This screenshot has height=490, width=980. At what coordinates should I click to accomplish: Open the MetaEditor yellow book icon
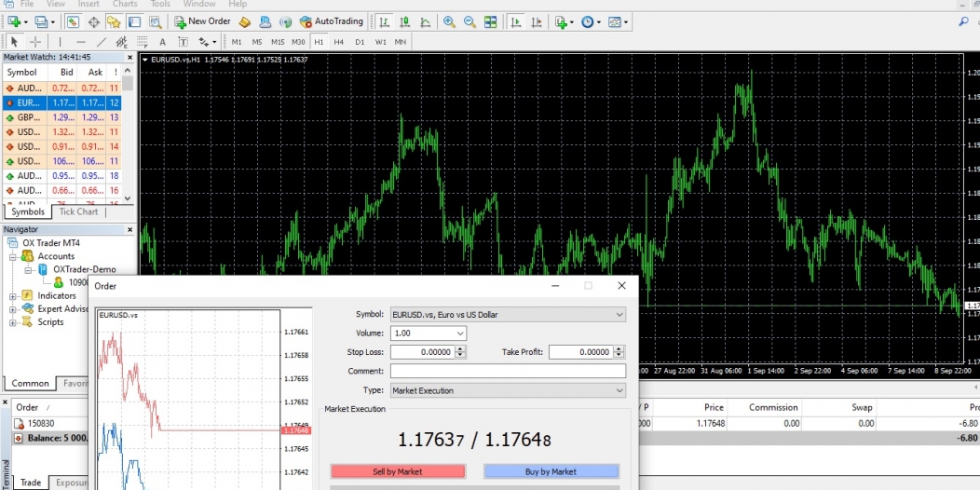pyautogui.click(x=244, y=21)
